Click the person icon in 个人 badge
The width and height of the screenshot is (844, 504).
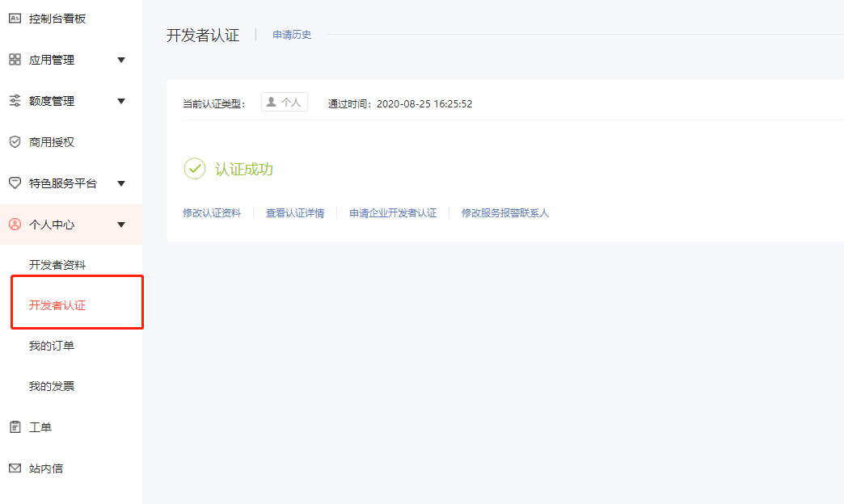tap(272, 102)
